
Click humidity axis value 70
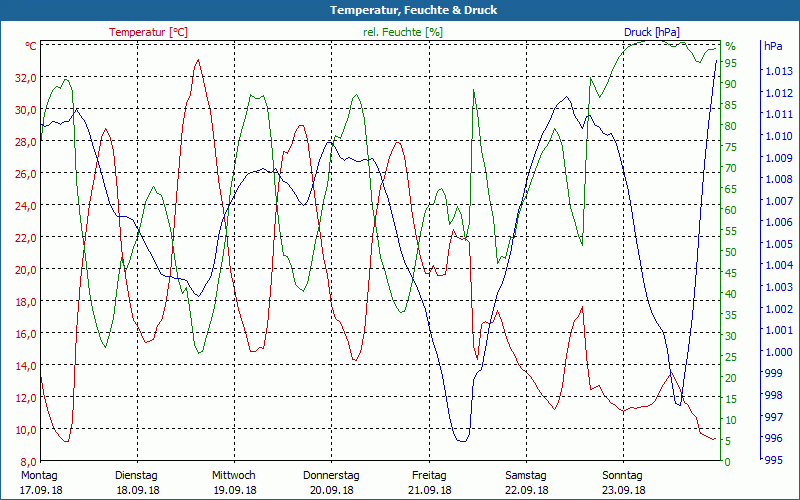click(730, 168)
